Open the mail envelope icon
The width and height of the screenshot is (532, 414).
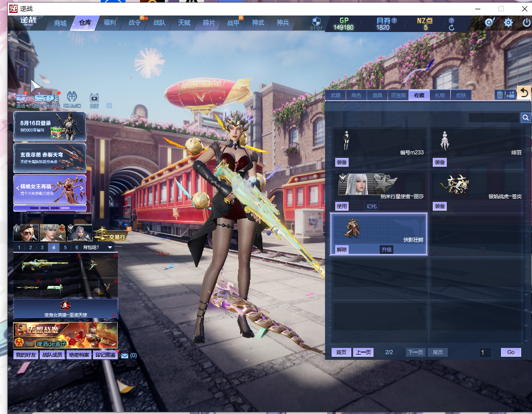(124, 356)
